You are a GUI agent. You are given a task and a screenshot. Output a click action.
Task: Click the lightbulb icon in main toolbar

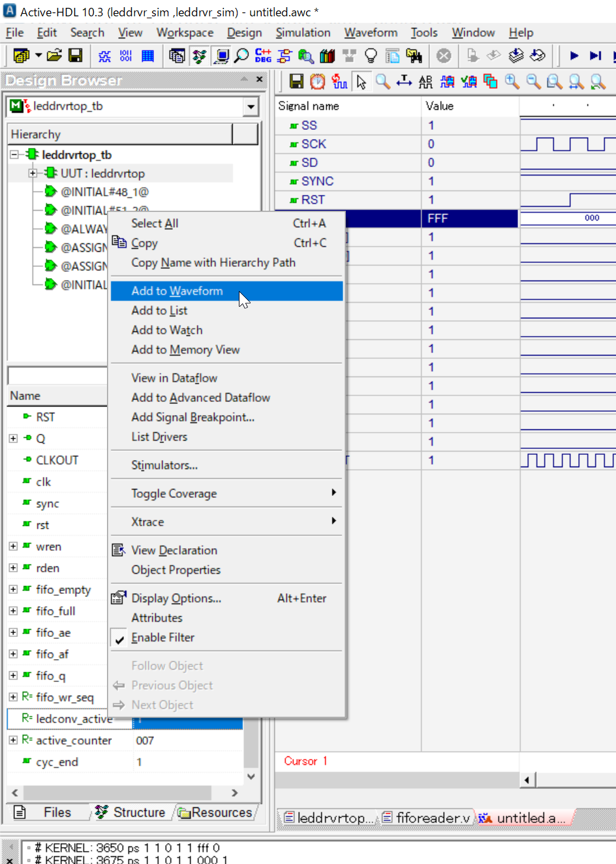tap(371, 55)
